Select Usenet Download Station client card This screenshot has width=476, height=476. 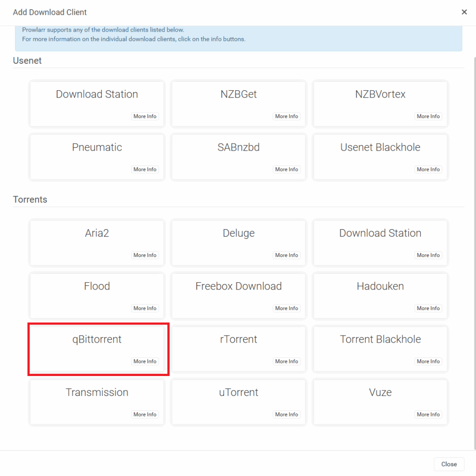click(x=97, y=104)
